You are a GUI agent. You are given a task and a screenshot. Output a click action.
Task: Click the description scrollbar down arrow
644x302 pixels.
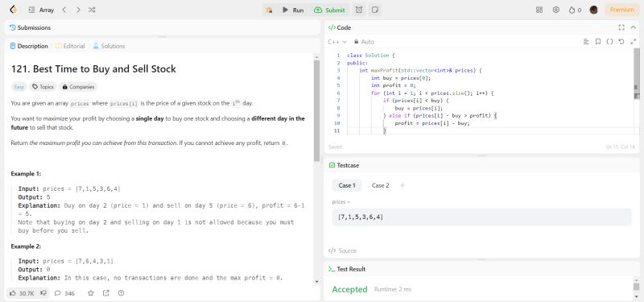click(x=316, y=282)
